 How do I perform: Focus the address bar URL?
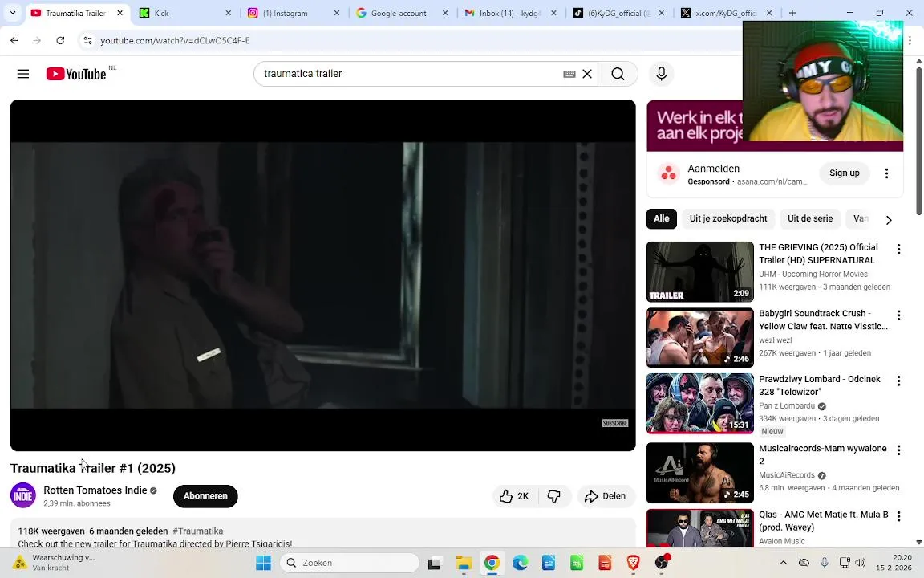[x=175, y=40]
